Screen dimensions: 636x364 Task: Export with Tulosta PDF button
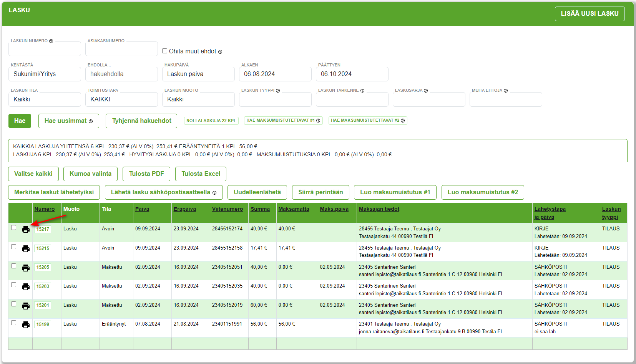coord(146,174)
